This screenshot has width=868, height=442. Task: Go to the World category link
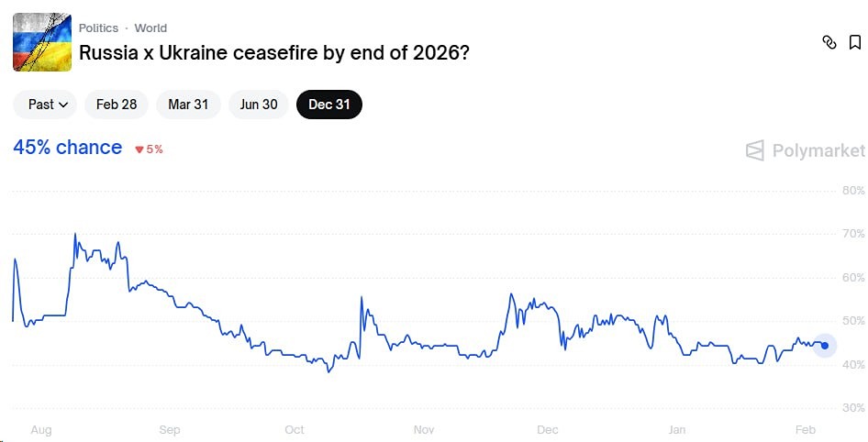click(150, 28)
